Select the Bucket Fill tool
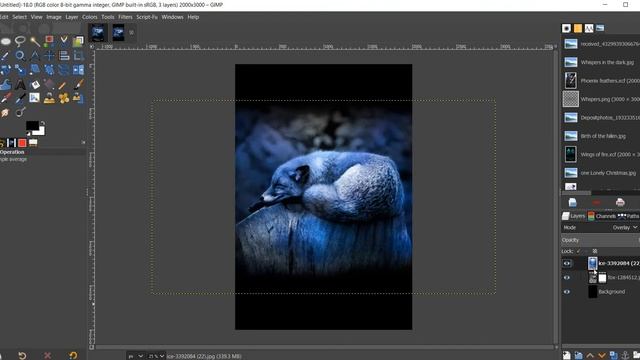The width and height of the screenshot is (640, 360). (35, 84)
